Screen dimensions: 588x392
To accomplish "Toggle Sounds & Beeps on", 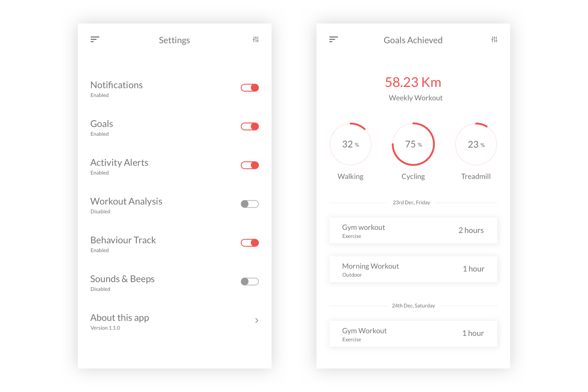I will point(249,281).
